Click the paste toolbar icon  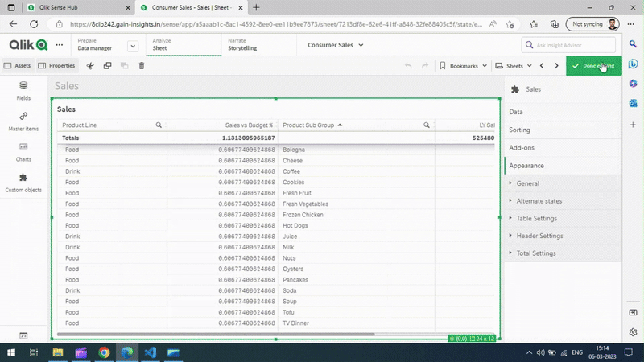[125, 66]
